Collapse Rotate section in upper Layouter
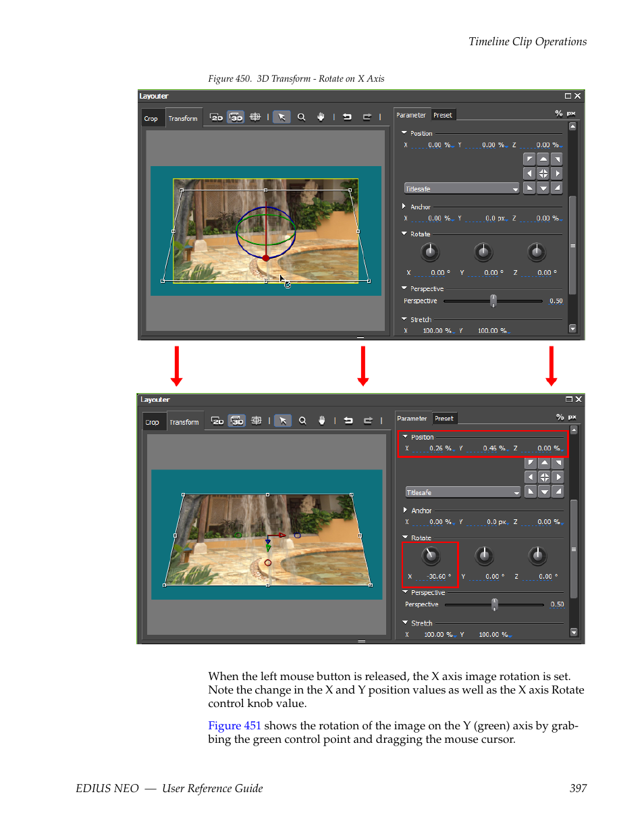Viewport: 644px width, 834px height. click(404, 234)
